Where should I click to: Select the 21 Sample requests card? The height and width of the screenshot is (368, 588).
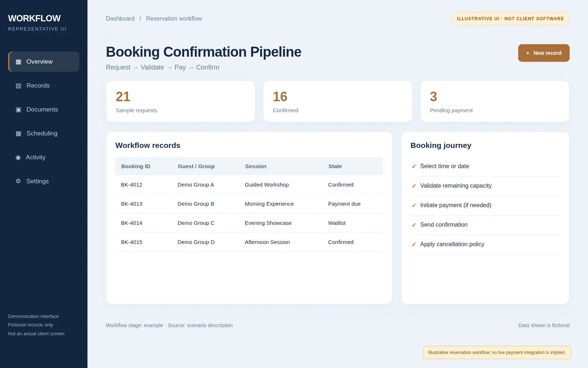click(180, 101)
